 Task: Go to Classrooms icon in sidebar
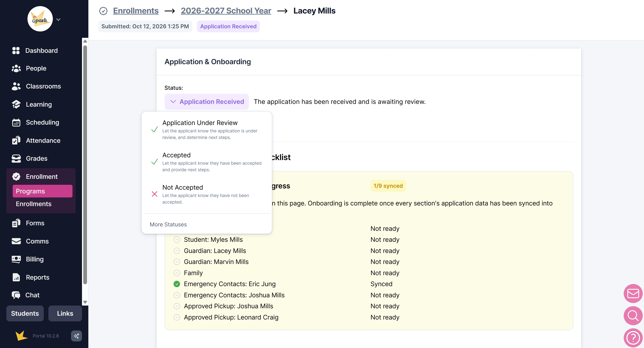16,86
